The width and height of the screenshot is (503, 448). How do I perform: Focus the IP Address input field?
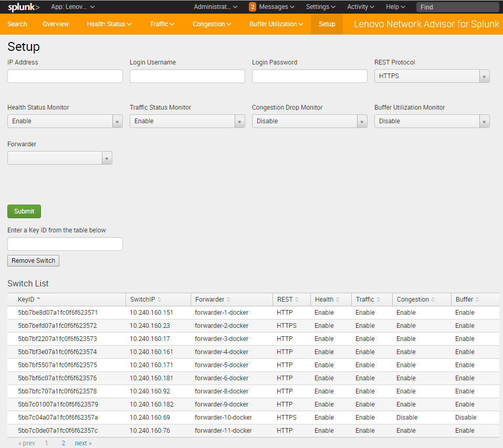coord(65,76)
